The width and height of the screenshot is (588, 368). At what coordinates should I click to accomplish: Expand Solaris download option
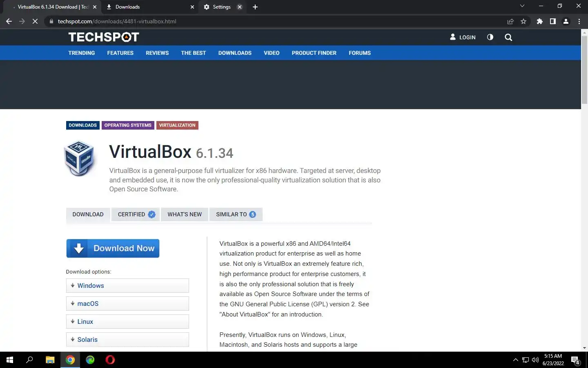(127, 339)
